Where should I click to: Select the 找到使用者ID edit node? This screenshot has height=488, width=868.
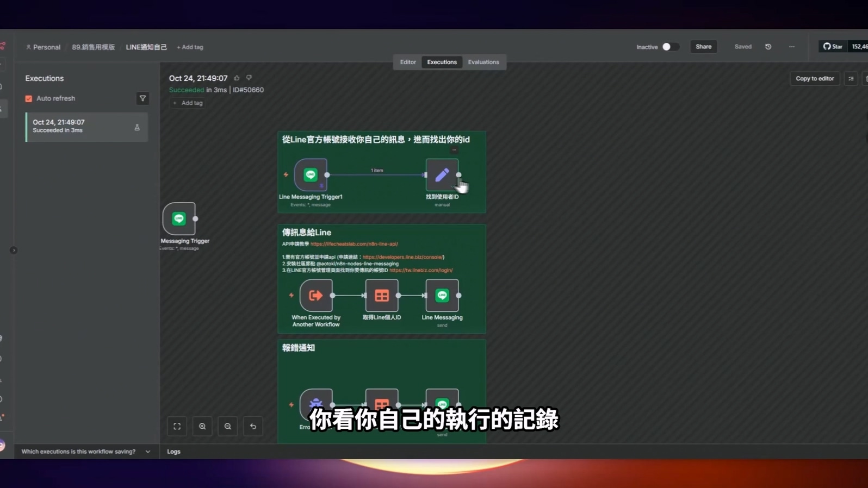[x=442, y=174]
